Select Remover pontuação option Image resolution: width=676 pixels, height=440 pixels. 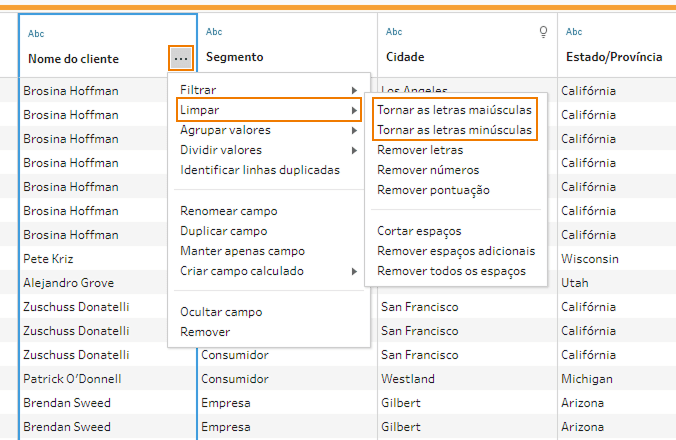click(x=433, y=190)
